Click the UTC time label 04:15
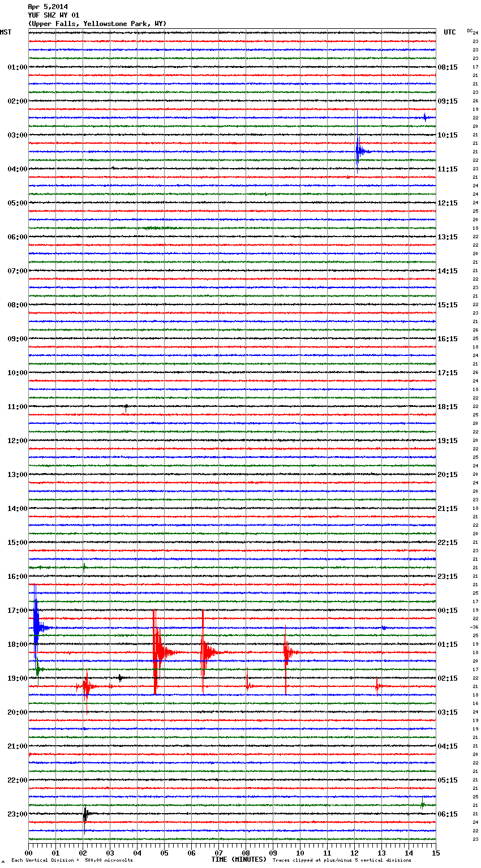Viewport: 481px width, 868px height. (x=448, y=746)
